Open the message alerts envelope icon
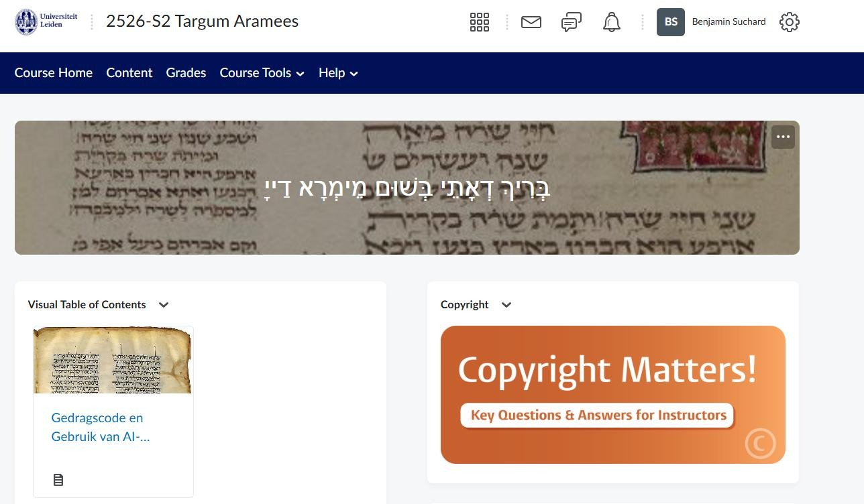The image size is (864, 504). (x=531, y=22)
